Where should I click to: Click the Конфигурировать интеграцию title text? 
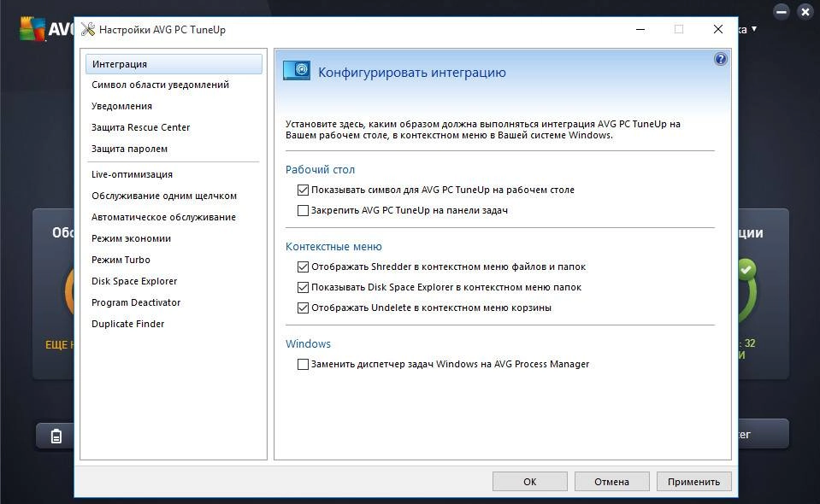[x=412, y=73]
